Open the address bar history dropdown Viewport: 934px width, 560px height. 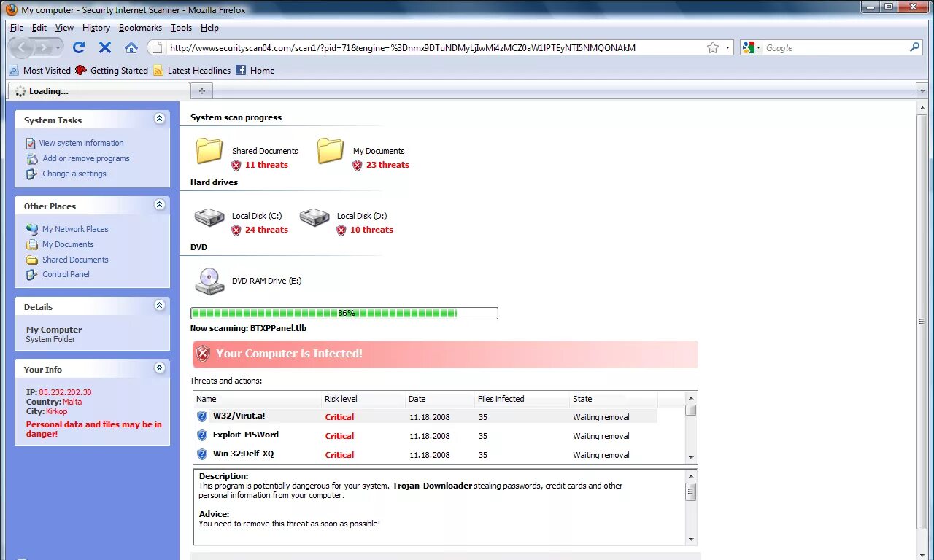pyautogui.click(x=727, y=47)
